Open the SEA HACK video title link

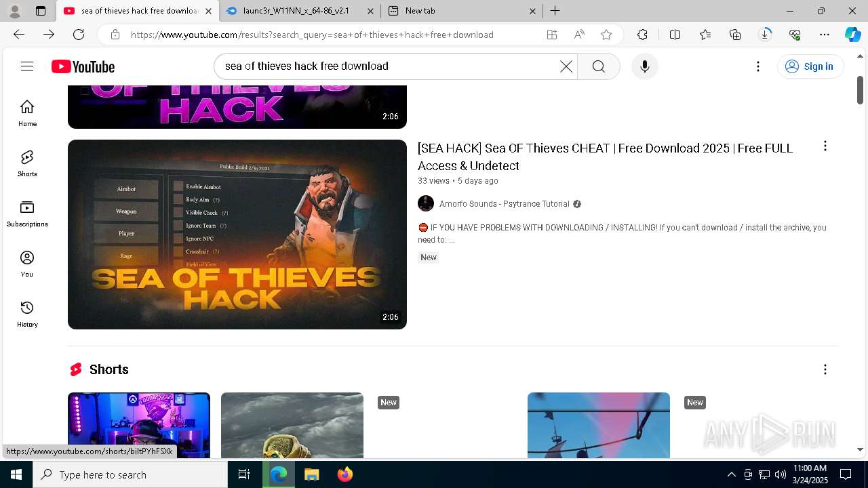pyautogui.click(x=605, y=157)
